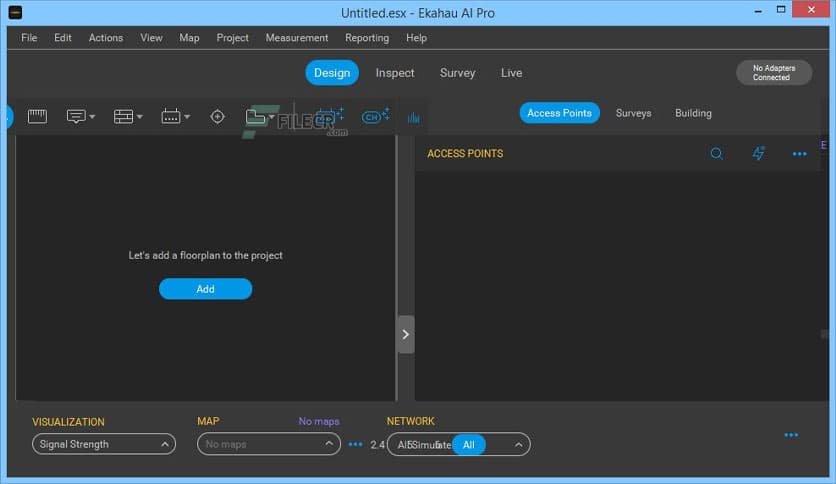
Task: Click the crosshair target tool icon
Action: (x=217, y=117)
